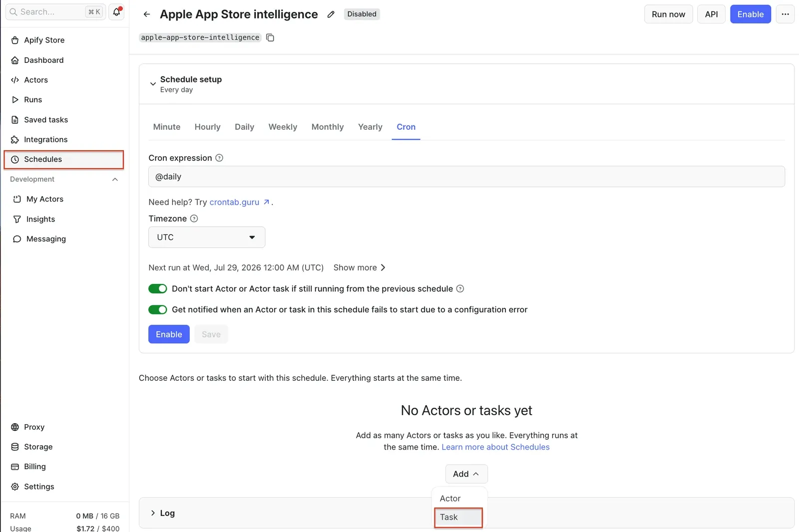Edit schedule name with pencil icon
The width and height of the screenshot is (799, 532).
coord(331,14)
